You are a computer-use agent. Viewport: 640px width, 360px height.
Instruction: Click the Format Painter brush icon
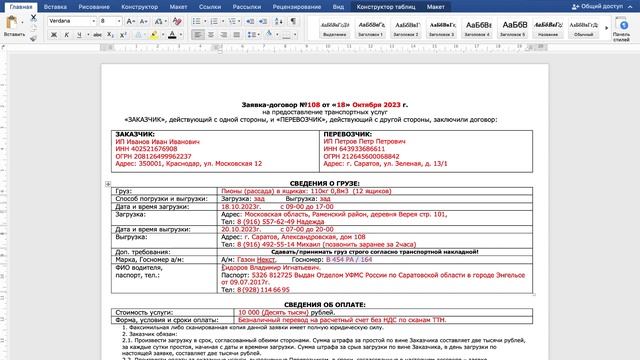pyautogui.click(x=33, y=38)
